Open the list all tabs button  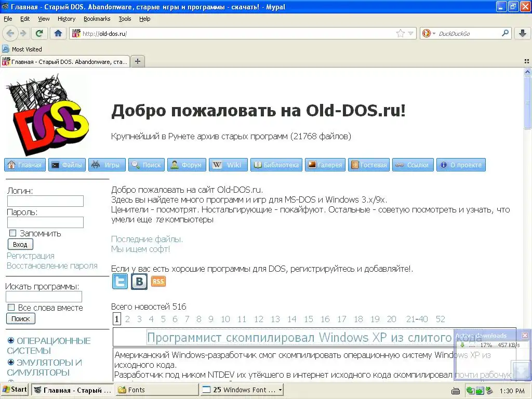pos(527,61)
